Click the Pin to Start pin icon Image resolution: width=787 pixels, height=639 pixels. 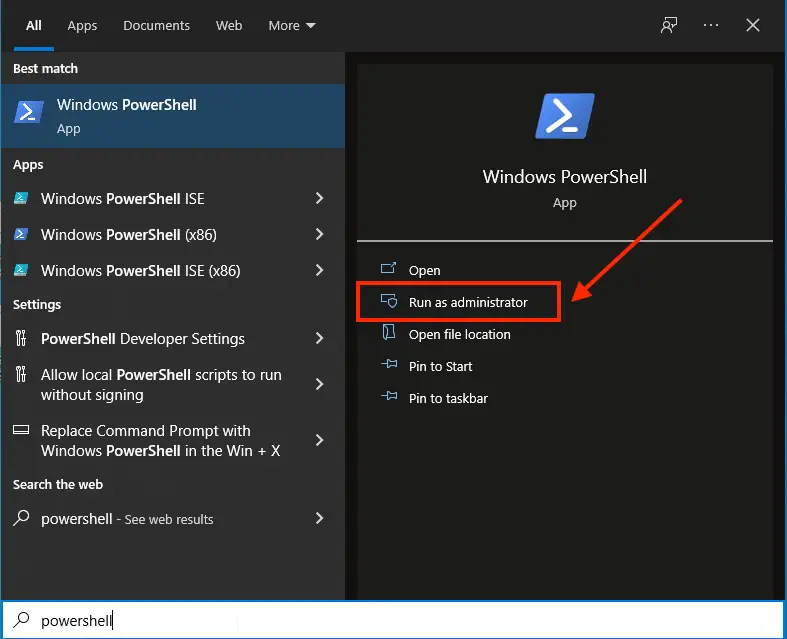tap(389, 366)
